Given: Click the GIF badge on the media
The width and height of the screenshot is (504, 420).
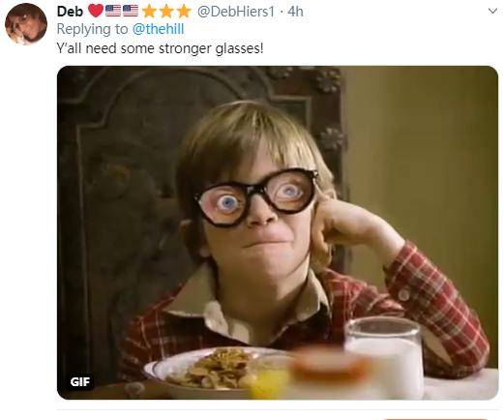Looking at the screenshot, I should point(79,382).
